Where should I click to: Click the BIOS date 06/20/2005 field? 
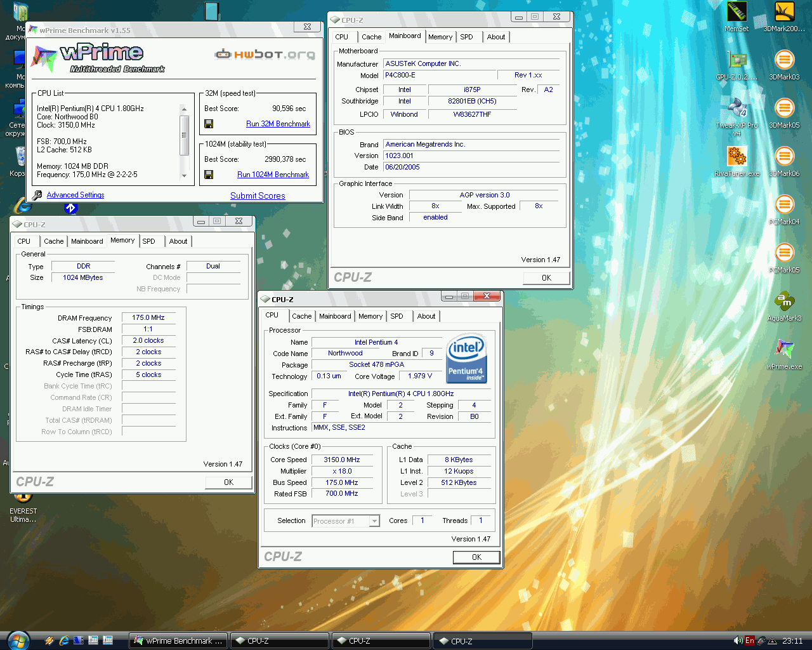(471, 167)
